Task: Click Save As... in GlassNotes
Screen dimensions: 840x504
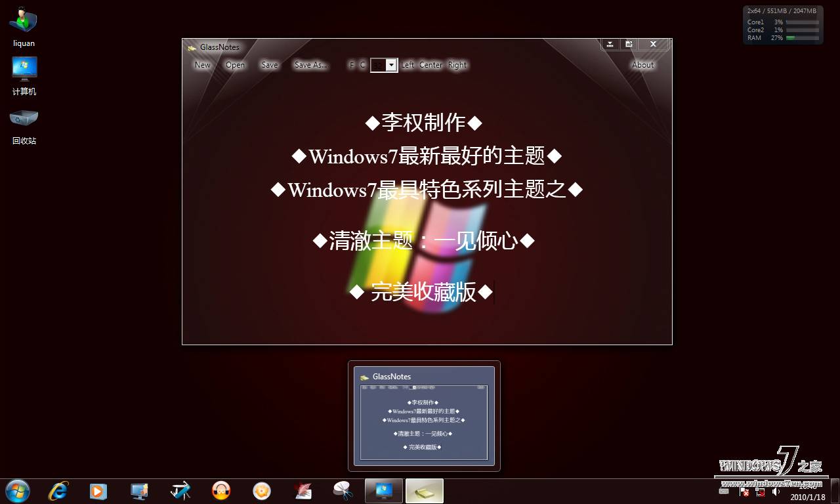Action: (310, 65)
